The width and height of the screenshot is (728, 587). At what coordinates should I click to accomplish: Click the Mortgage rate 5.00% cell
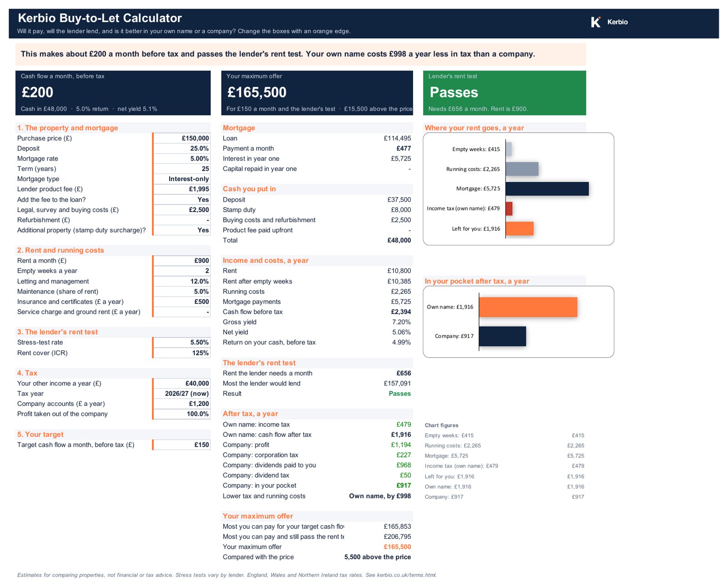[x=182, y=159]
